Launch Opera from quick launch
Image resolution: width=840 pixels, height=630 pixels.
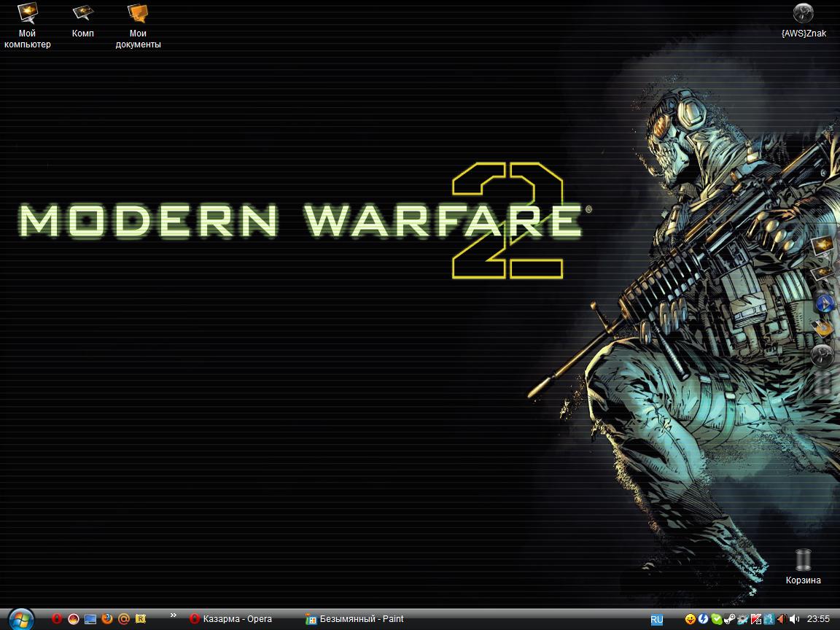[57, 619]
